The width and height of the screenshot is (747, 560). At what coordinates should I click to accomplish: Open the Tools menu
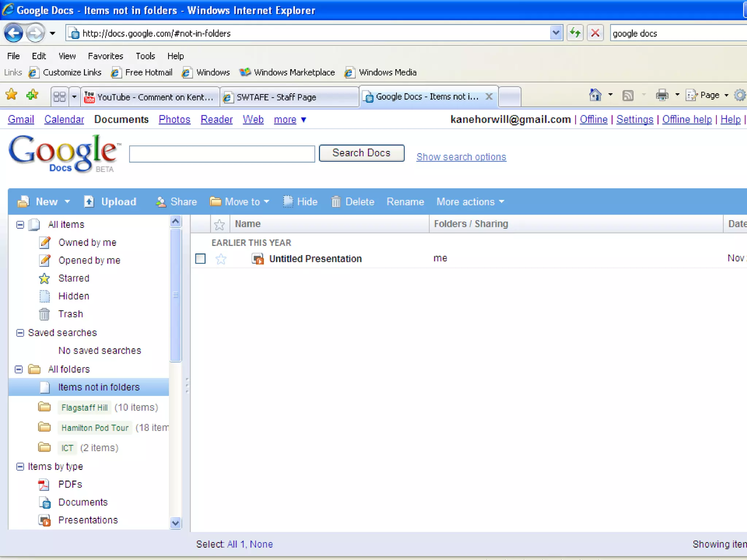[145, 56]
